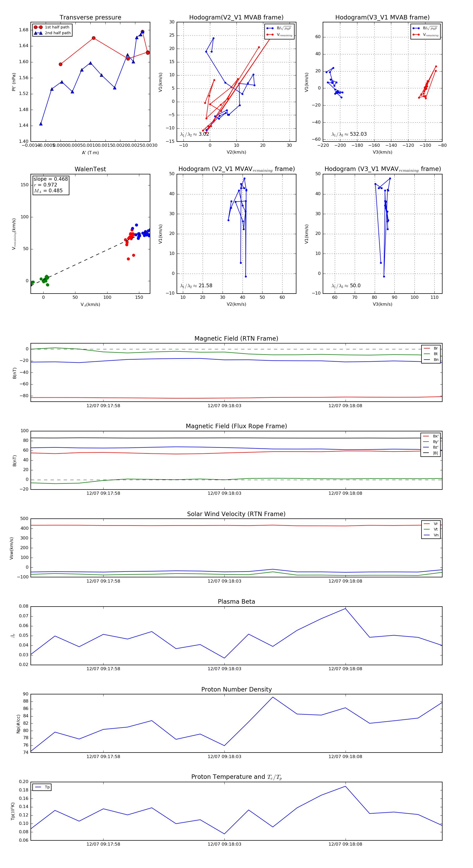Click the 'Hodogram(V2_V1 MVAB frame)' title
Viewport: 473px width, 868px height.
[236, 18]
